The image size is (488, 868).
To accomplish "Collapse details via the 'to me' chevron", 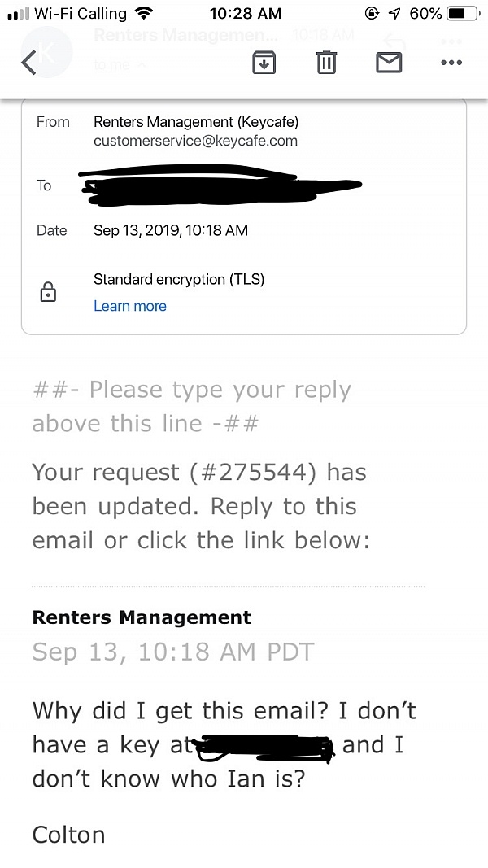I will click(142, 65).
